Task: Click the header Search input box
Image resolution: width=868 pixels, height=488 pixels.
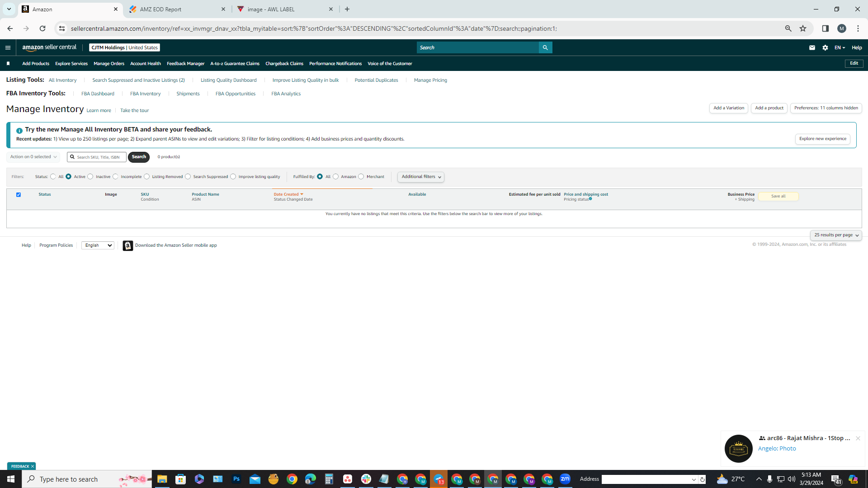Action: 478,47
